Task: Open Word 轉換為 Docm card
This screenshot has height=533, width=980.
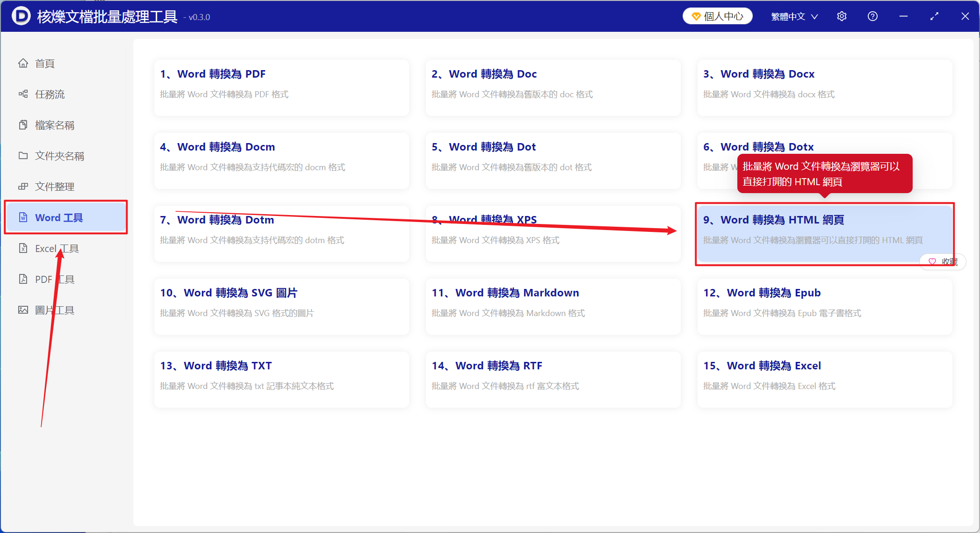Action: 281,160
